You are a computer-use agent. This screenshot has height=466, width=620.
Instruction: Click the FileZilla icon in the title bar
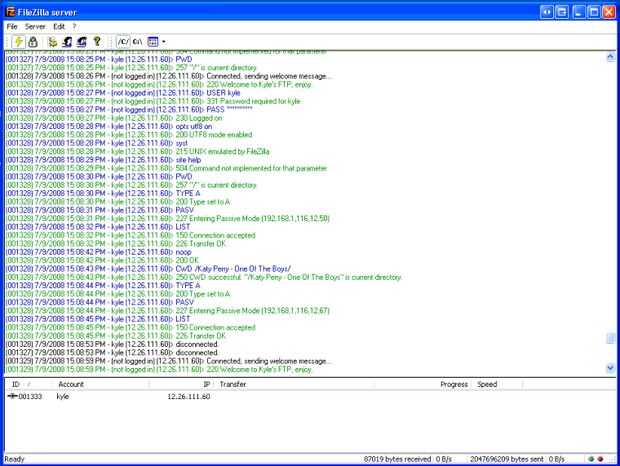pyautogui.click(x=11, y=12)
